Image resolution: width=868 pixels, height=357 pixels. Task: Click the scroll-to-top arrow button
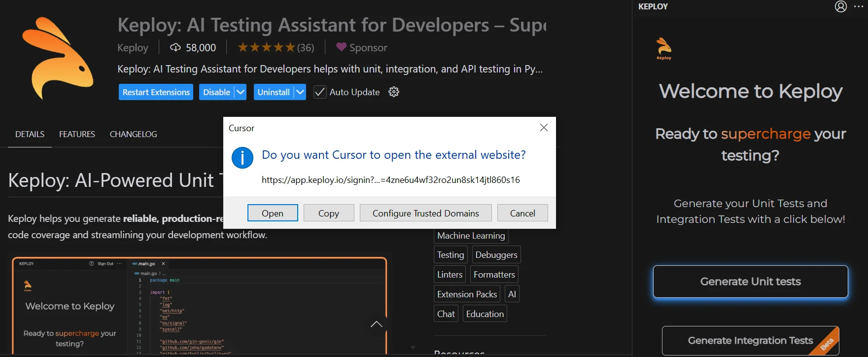[377, 324]
